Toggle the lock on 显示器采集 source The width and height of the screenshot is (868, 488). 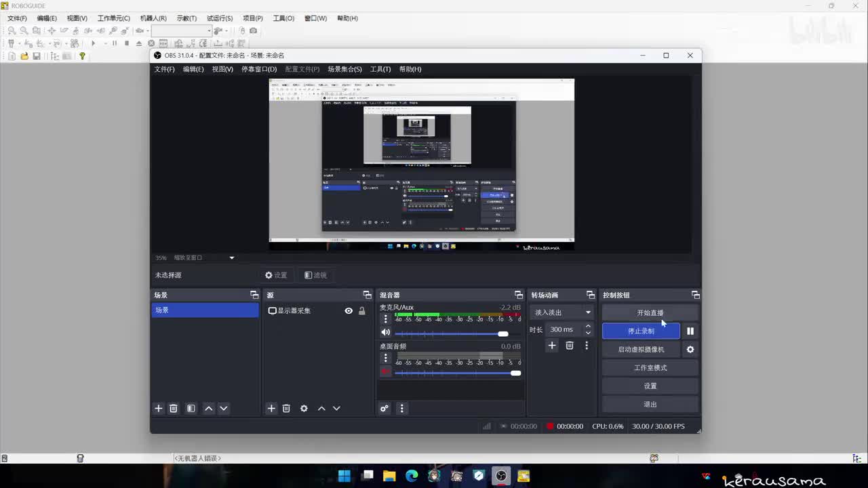(362, 311)
